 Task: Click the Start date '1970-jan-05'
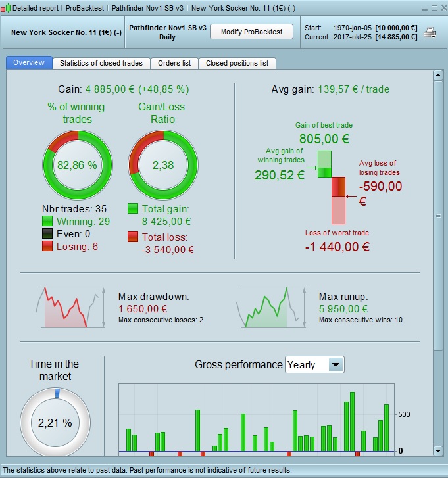353,28
